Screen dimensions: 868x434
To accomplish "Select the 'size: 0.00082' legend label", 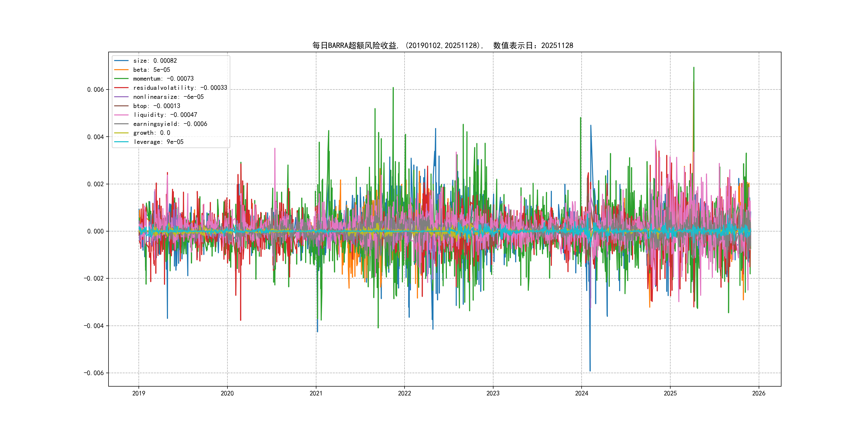I will point(155,61).
